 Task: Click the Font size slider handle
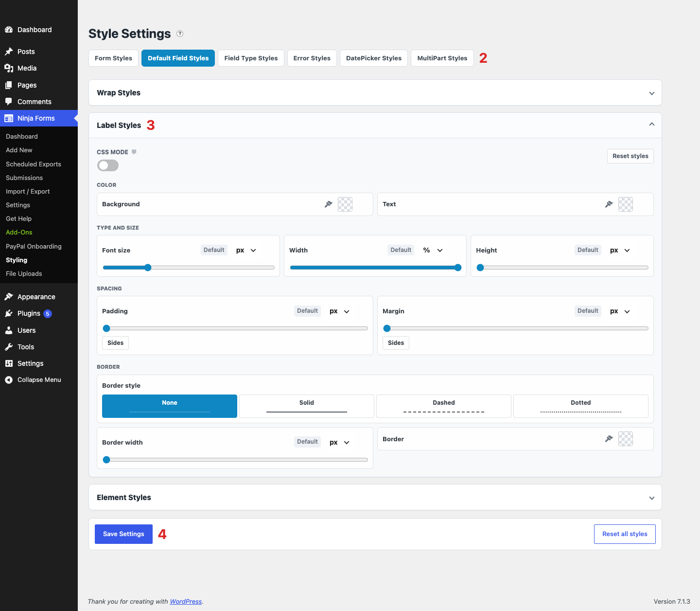click(x=148, y=268)
